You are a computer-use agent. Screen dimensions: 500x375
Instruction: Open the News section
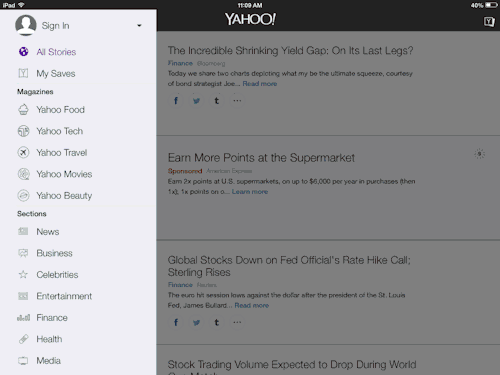pyautogui.click(x=48, y=232)
